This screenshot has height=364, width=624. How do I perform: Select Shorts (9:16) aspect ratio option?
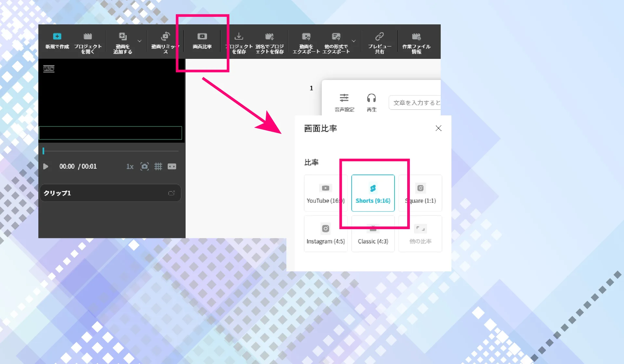click(x=373, y=193)
